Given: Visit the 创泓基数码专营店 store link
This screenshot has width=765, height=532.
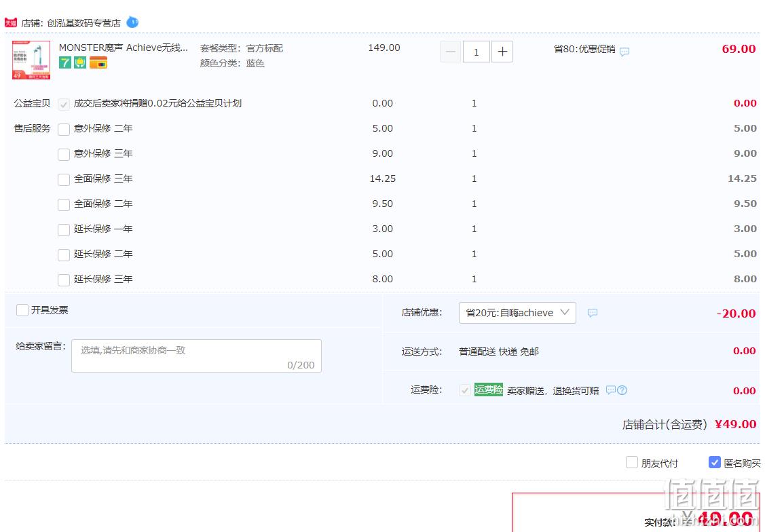Looking at the screenshot, I should (x=84, y=23).
